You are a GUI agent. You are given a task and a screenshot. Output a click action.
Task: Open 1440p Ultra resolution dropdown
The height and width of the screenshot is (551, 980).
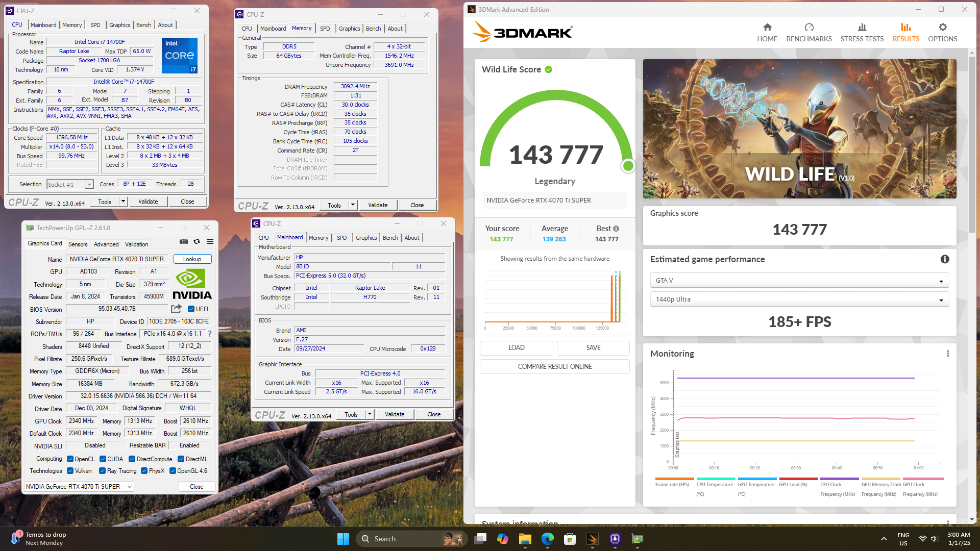799,299
